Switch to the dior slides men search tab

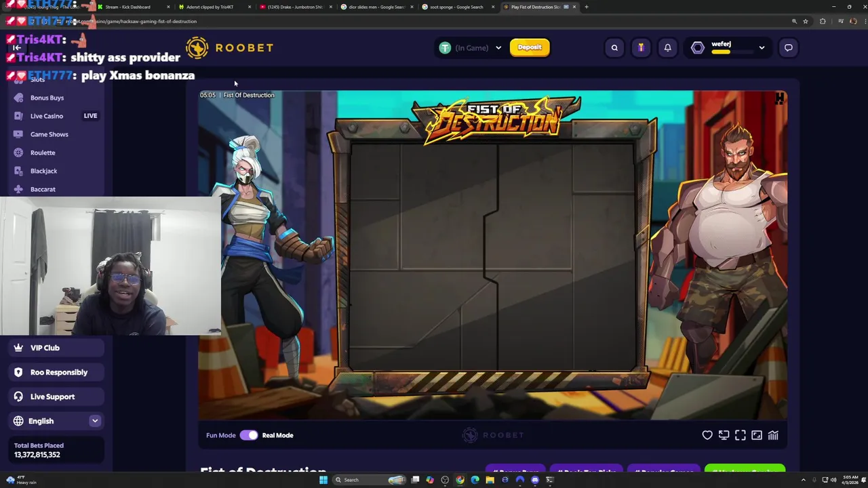[x=376, y=7]
